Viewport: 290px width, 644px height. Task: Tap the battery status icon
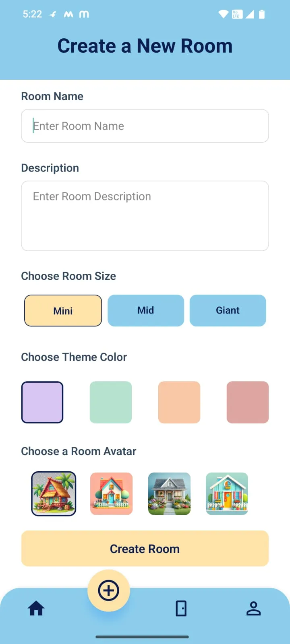(x=262, y=14)
